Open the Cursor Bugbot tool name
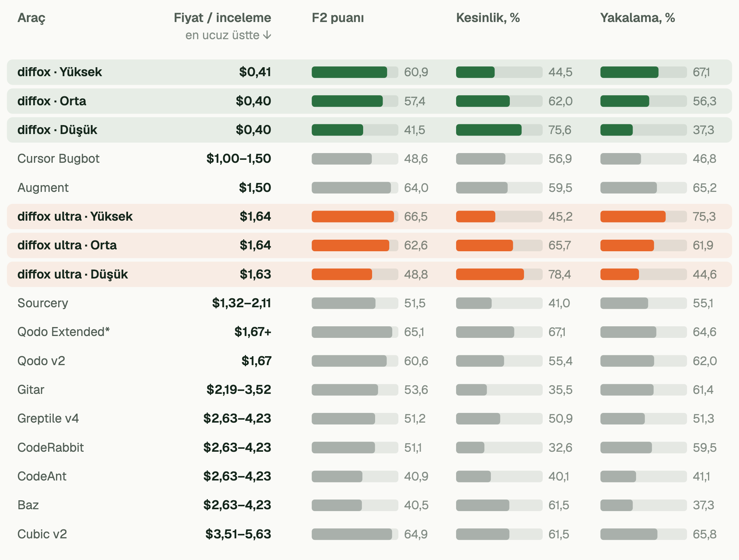 click(x=59, y=159)
